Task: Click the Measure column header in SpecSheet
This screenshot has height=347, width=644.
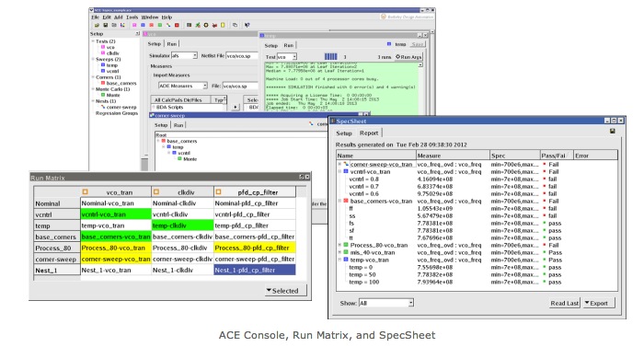Action: point(453,156)
